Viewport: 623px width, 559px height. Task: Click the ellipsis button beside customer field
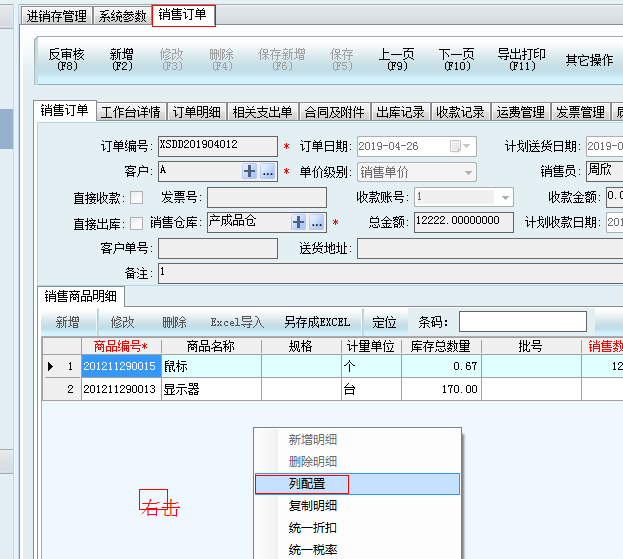268,172
